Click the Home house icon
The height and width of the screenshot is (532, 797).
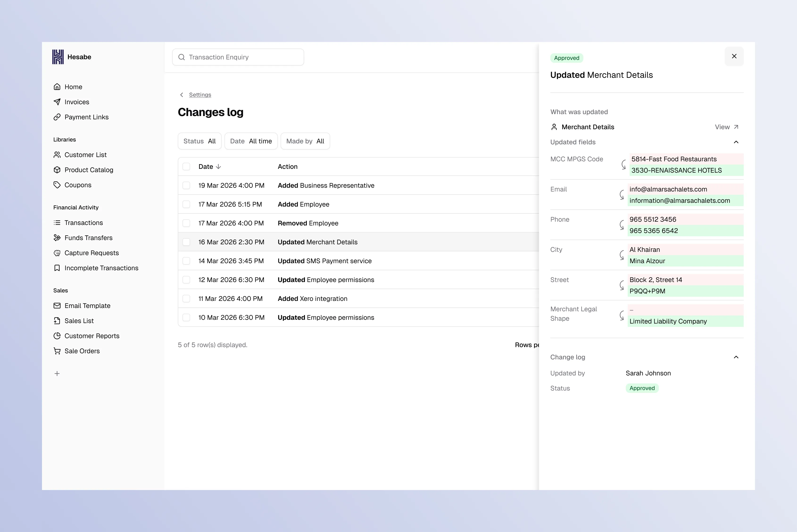pos(57,87)
